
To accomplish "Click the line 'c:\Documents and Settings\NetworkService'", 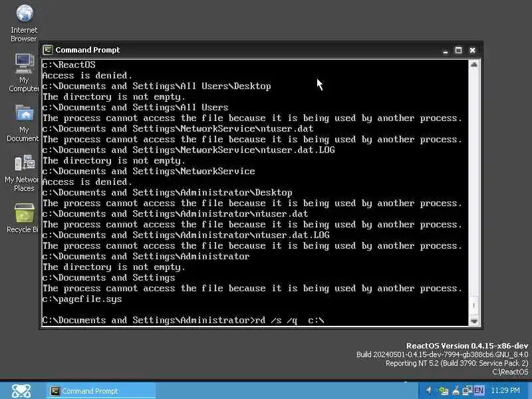I will point(148,171).
